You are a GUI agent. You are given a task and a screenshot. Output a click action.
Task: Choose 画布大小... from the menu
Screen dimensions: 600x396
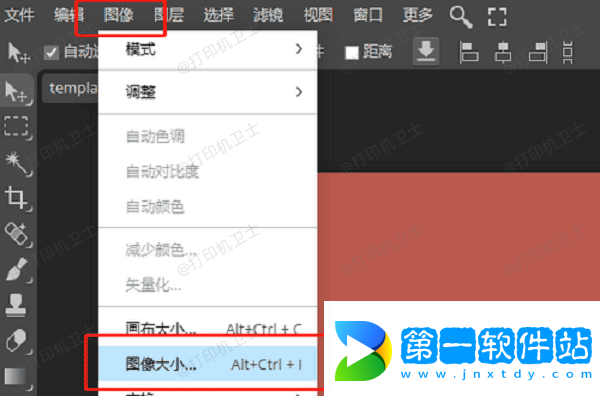[208, 328]
